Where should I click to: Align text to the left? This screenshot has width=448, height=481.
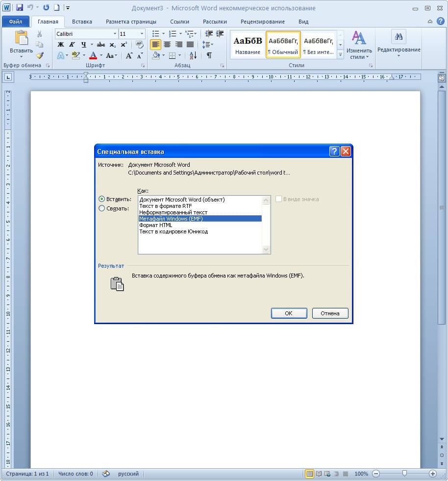tap(155, 45)
